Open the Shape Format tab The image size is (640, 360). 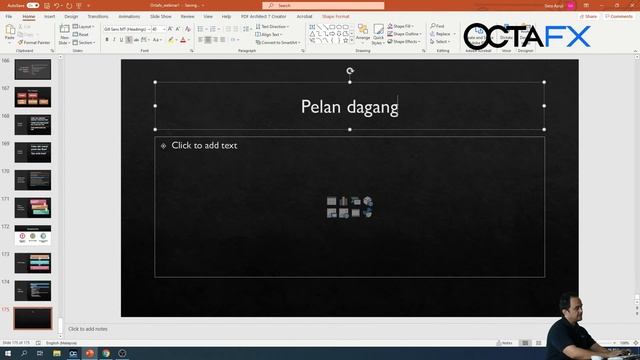[336, 16]
